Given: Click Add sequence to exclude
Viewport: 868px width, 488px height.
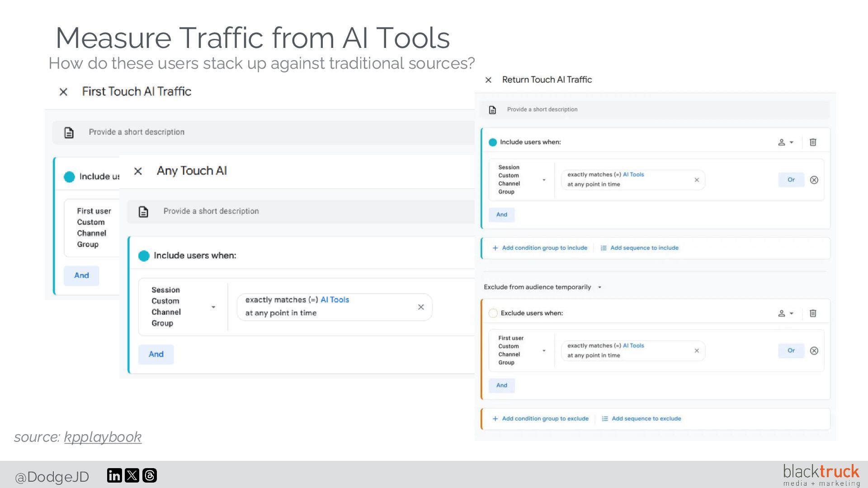Looking at the screenshot, I should (x=642, y=419).
